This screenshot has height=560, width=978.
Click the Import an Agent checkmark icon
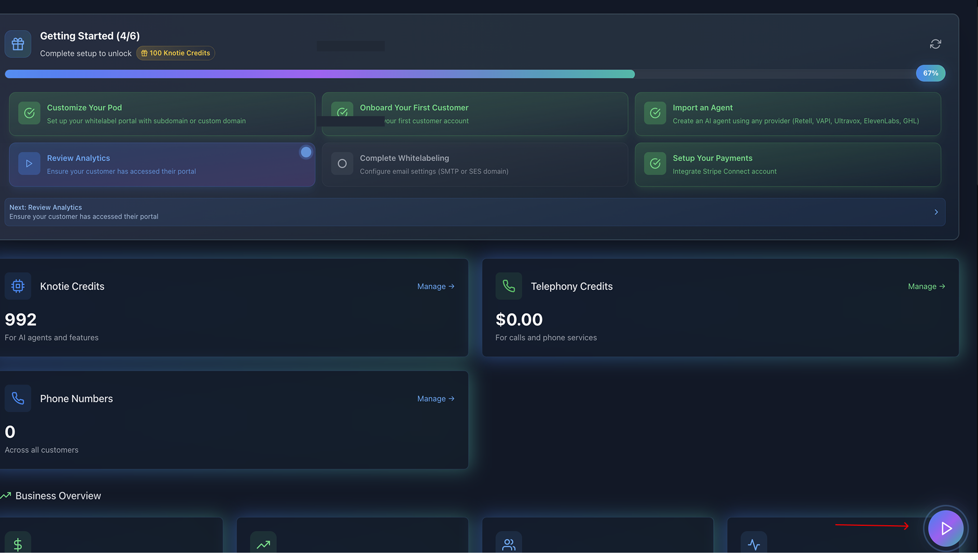(x=655, y=113)
